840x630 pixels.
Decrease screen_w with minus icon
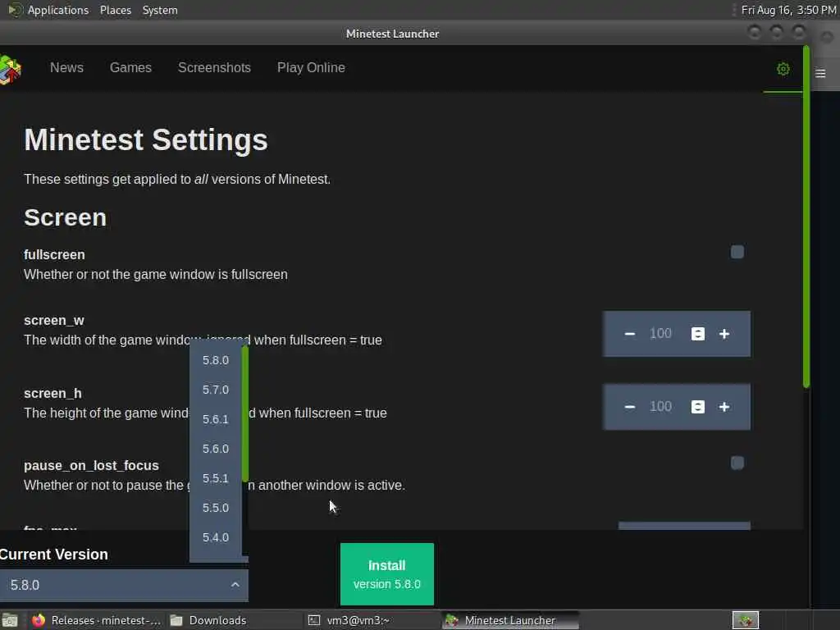click(629, 334)
